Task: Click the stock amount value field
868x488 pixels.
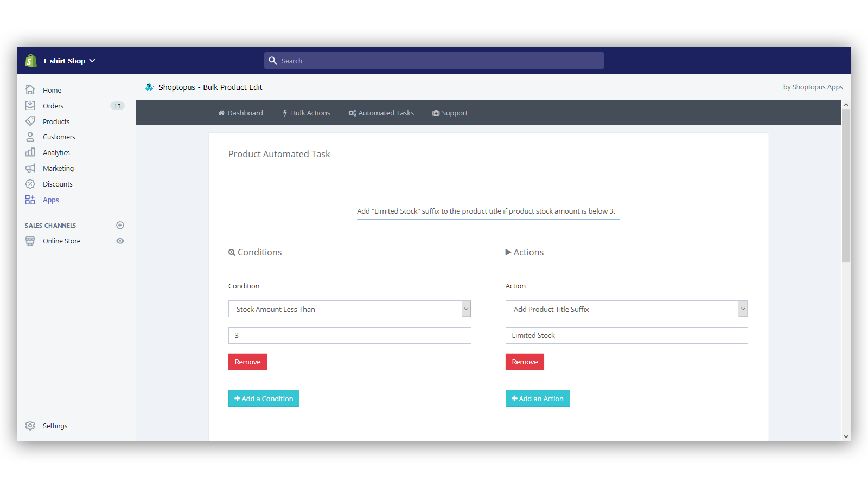Action: pos(349,335)
